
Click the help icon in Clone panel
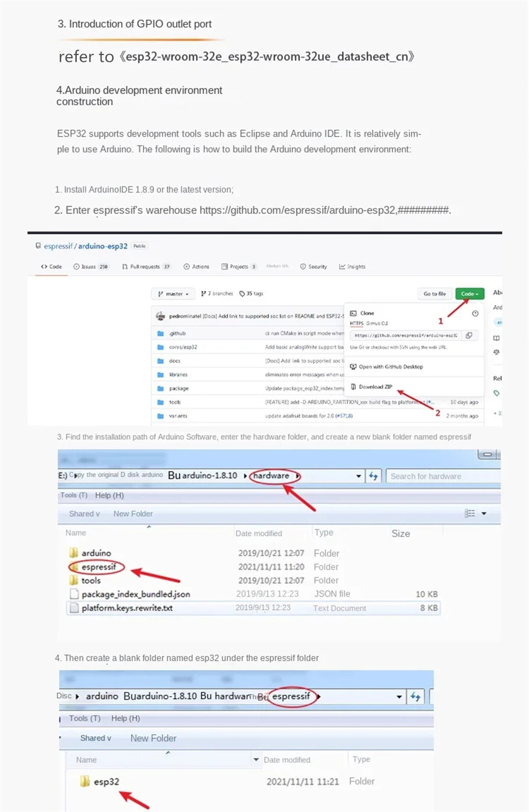475,313
